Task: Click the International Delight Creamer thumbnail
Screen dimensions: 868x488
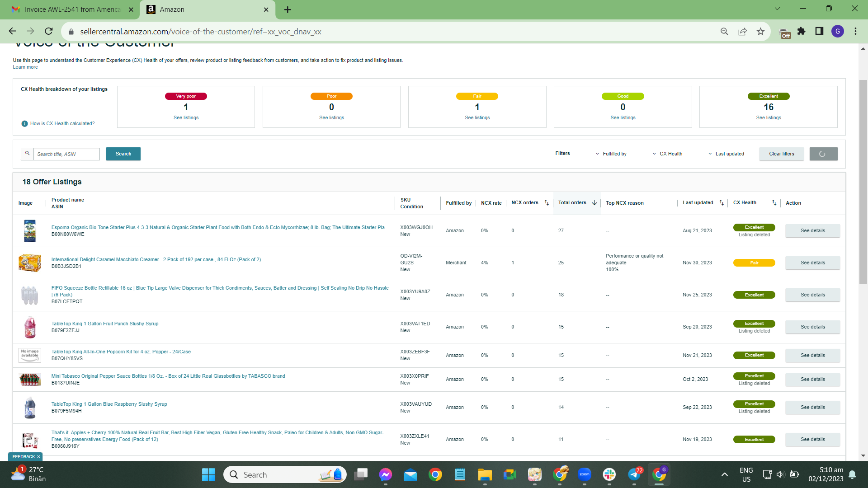Action: [x=30, y=263]
